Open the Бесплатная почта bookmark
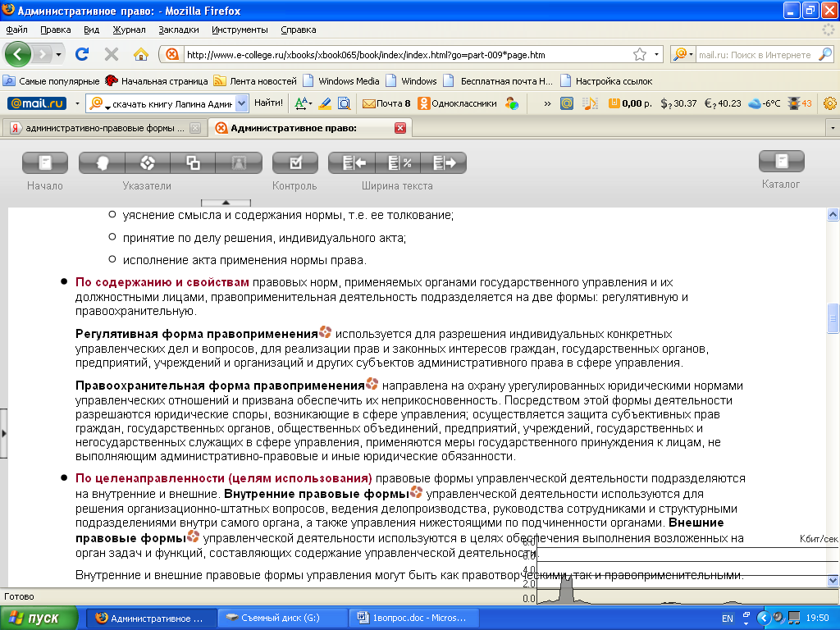840x630 pixels. [x=499, y=81]
